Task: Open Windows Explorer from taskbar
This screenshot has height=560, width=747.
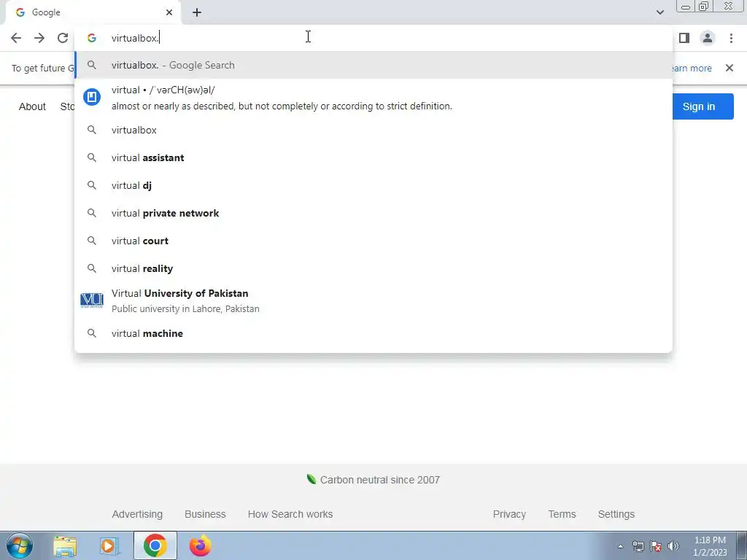Action: pos(65,545)
